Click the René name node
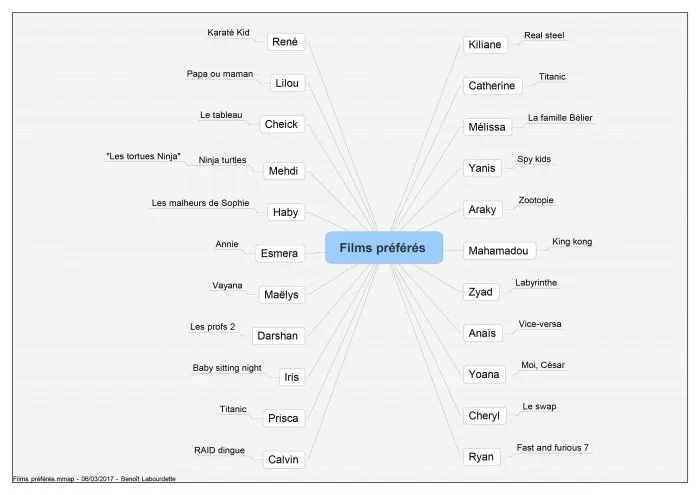The image size is (700, 495). [x=285, y=42]
